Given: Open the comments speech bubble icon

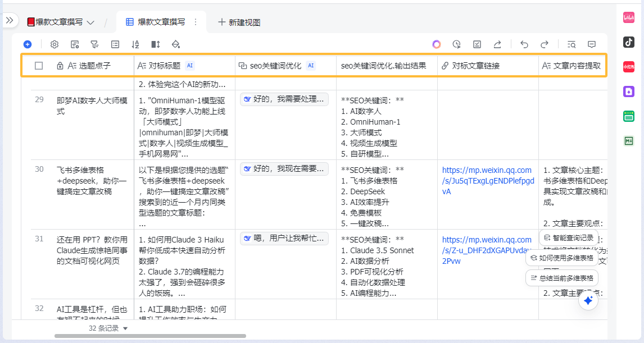Looking at the screenshot, I should pos(592,44).
